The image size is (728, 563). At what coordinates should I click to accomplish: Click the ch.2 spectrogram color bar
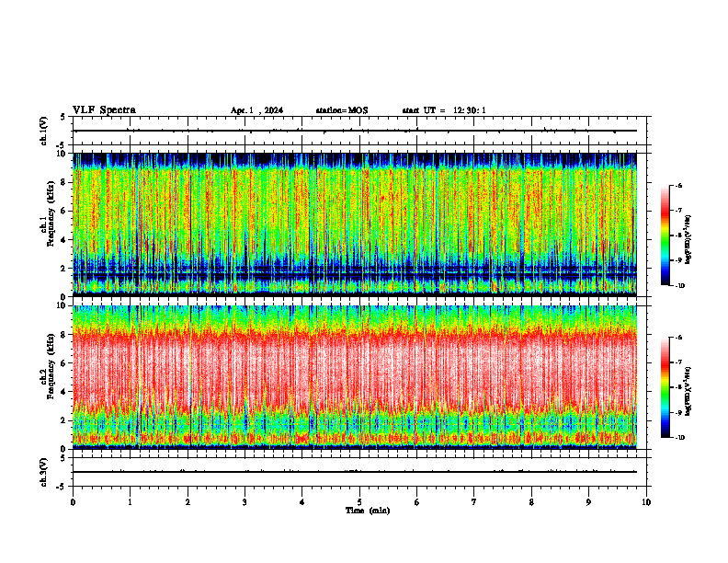665,387
